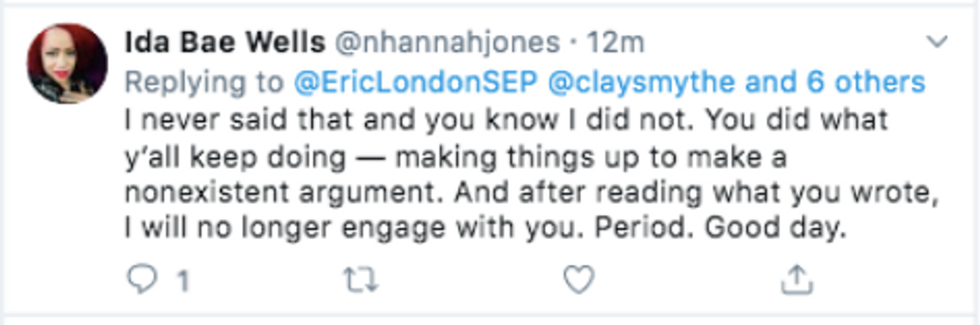The width and height of the screenshot is (980, 325).
Task: Visit the @EricLondonSEP mentioned profile
Action: tap(414, 83)
